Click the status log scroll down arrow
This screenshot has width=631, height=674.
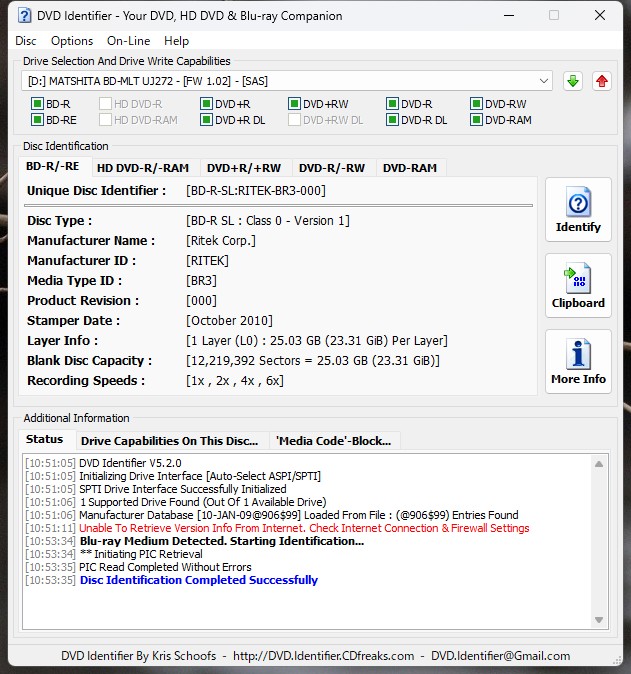coord(598,619)
